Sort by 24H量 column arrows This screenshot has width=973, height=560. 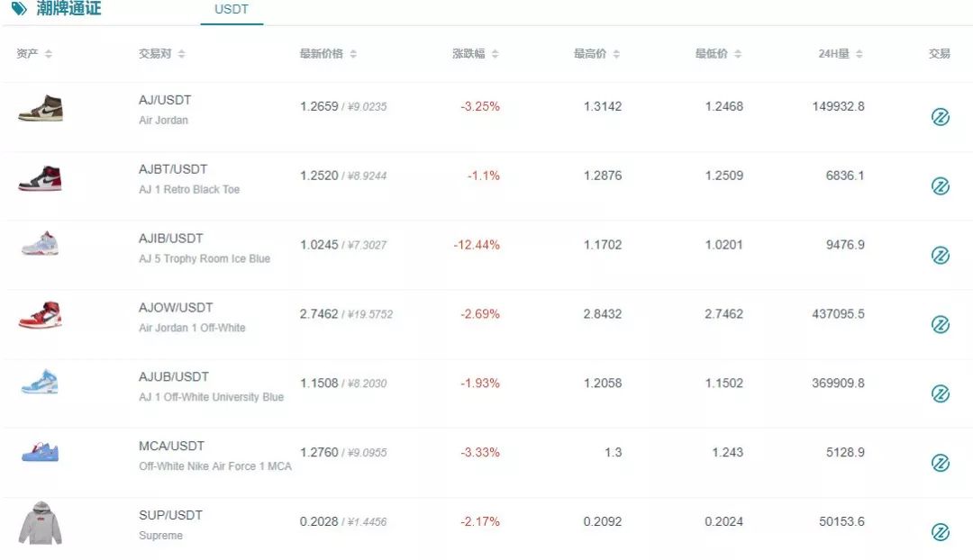click(x=859, y=54)
